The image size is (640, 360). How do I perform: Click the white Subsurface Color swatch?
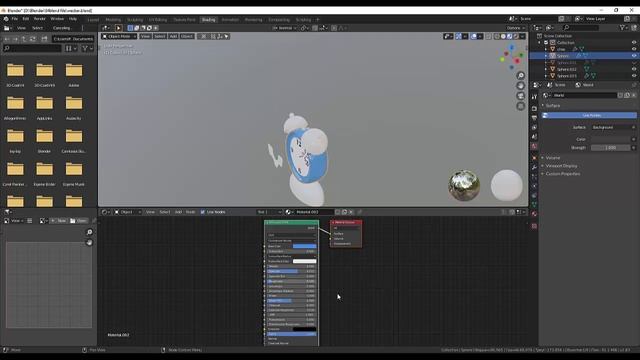[x=304, y=261]
